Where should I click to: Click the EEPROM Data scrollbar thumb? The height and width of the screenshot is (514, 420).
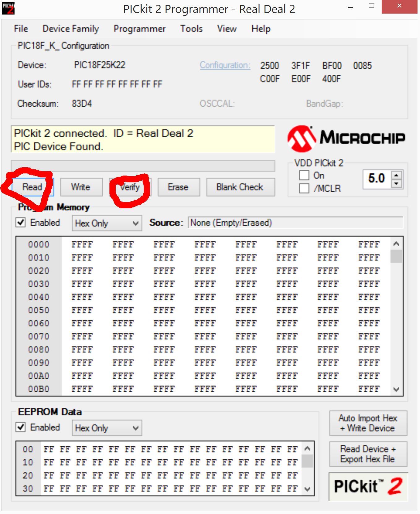pos(307,461)
